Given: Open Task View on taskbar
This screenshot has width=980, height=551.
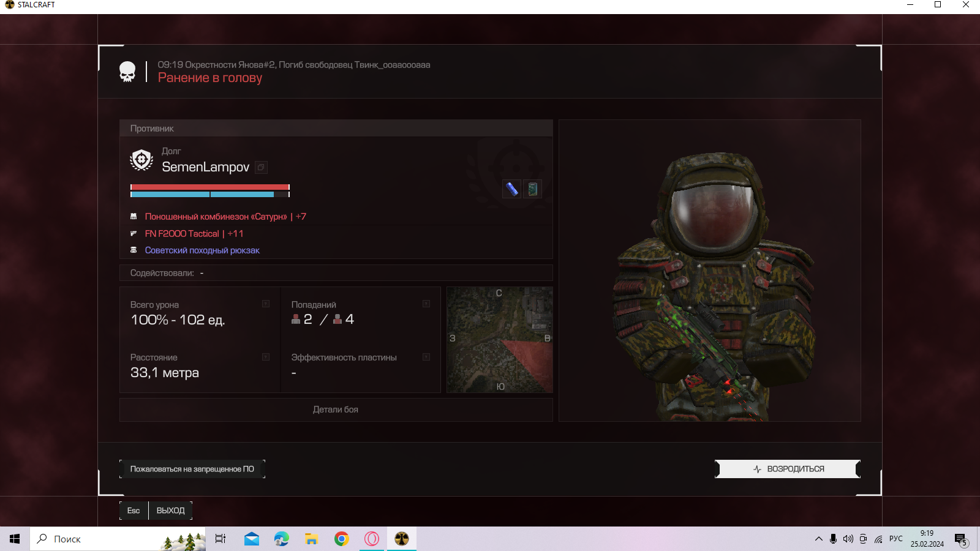Looking at the screenshot, I should [x=221, y=539].
